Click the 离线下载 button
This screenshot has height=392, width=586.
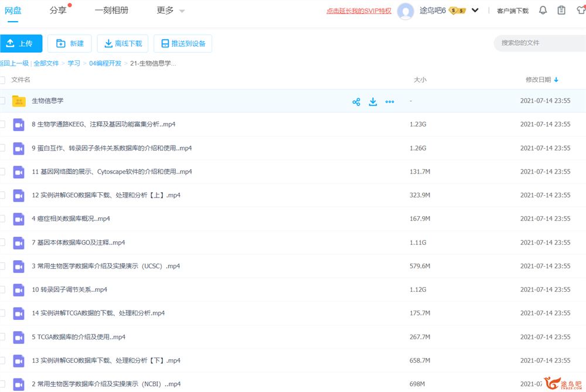point(123,43)
